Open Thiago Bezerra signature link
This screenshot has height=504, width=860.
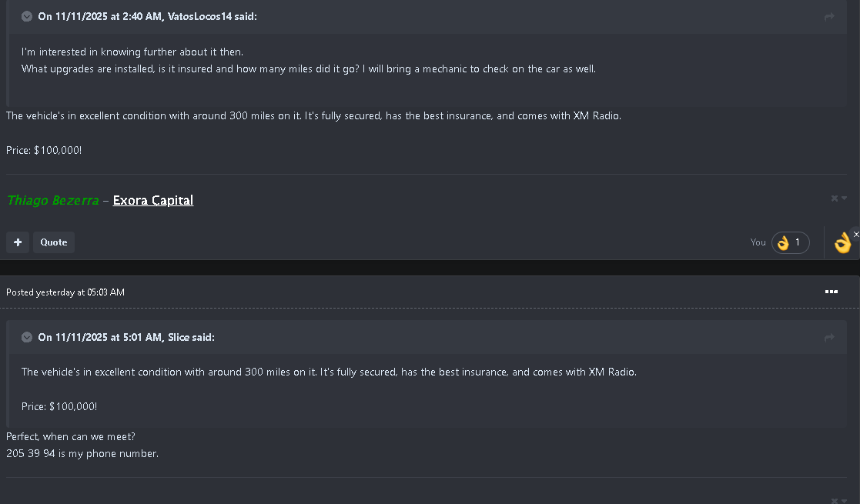52,201
